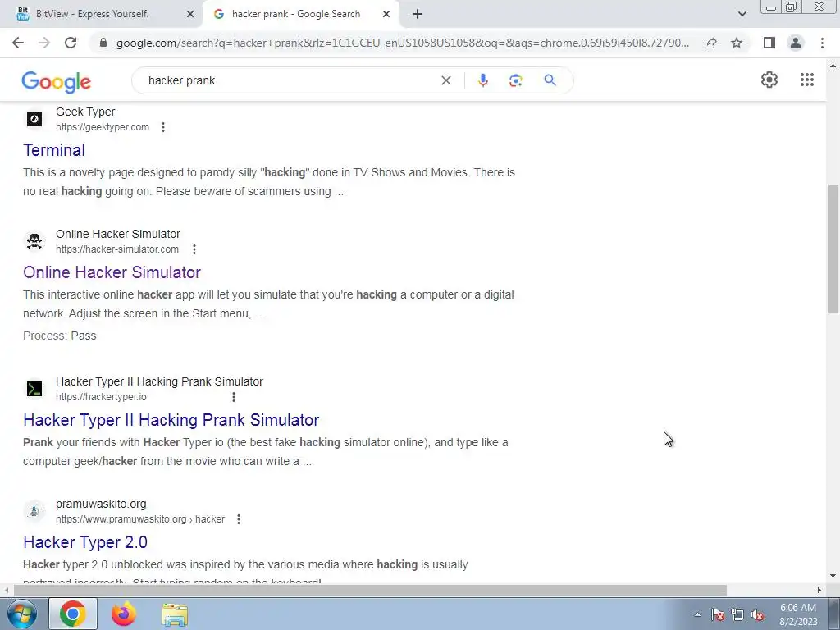Select the hacker prank - Google Search tab
Screen dimensions: 840x630
click(295, 14)
